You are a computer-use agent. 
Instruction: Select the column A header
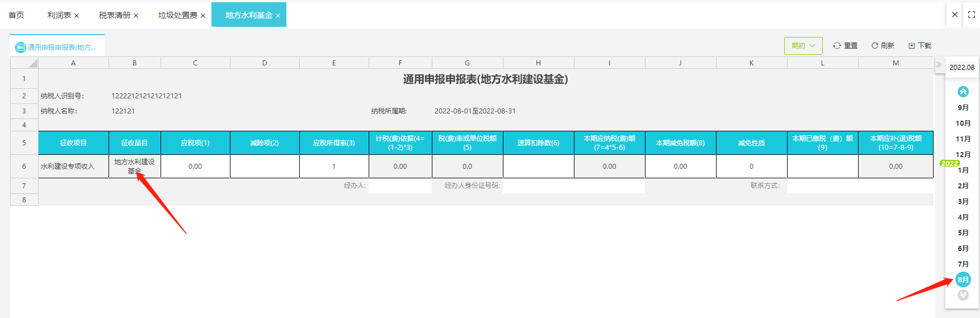click(73, 63)
